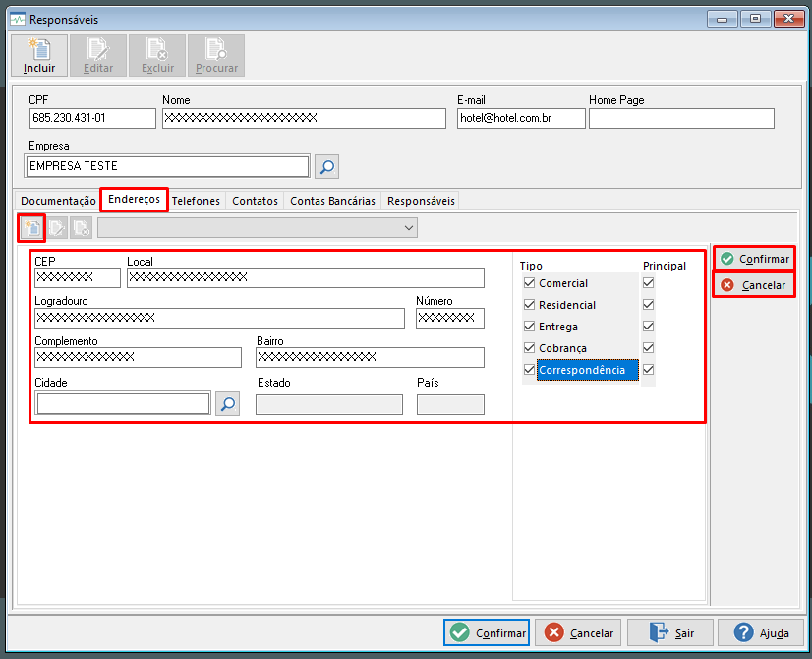Cancel address with side Cancelar button

(x=755, y=285)
